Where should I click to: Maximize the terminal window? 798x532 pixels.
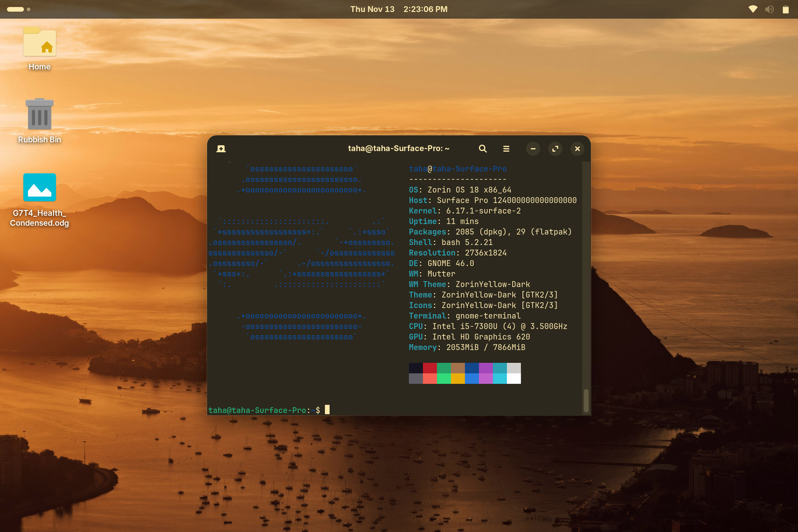tap(555, 149)
